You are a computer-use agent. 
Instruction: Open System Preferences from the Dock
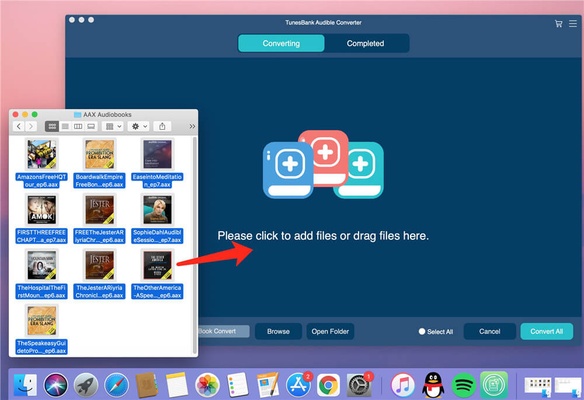359,385
